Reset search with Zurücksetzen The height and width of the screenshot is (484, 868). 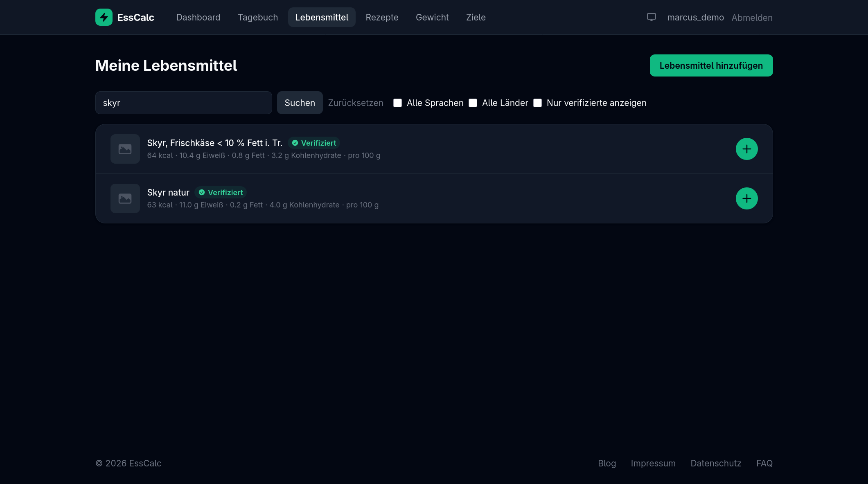tap(356, 103)
